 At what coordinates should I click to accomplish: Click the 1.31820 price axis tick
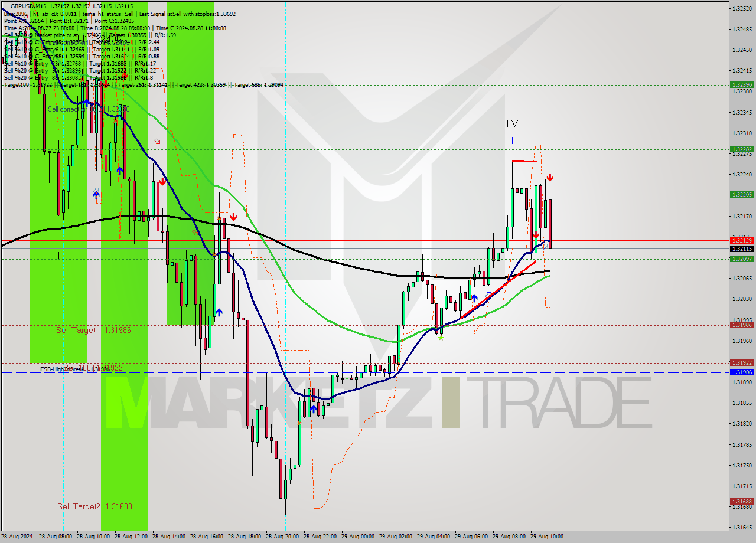(x=742, y=424)
